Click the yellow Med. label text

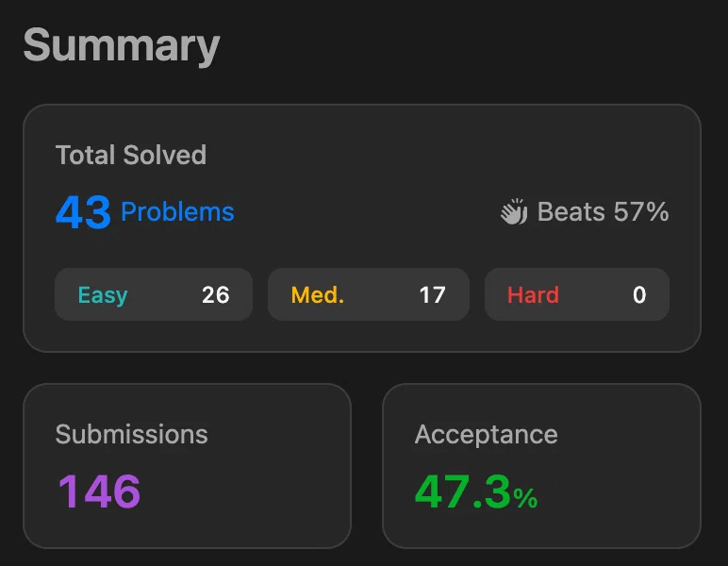(x=317, y=295)
